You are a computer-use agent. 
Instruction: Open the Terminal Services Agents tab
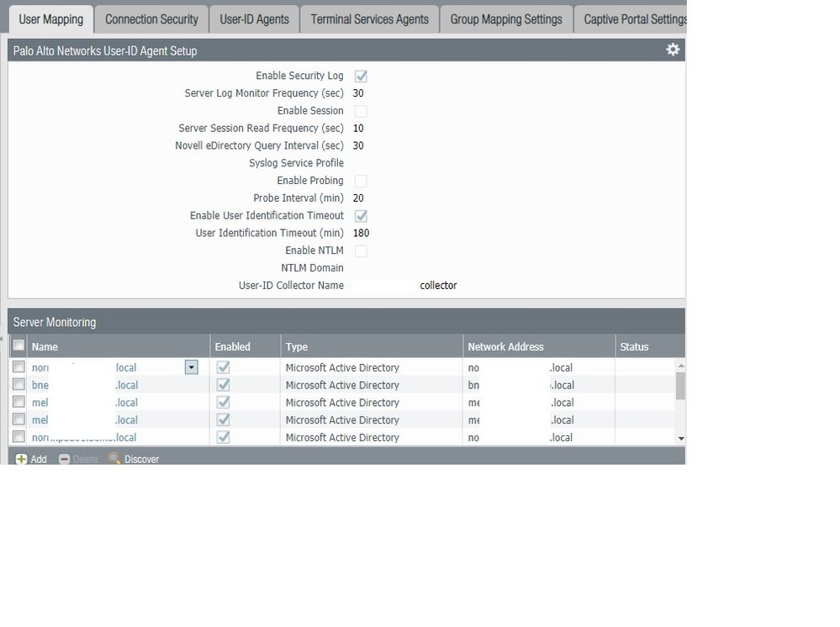click(370, 19)
